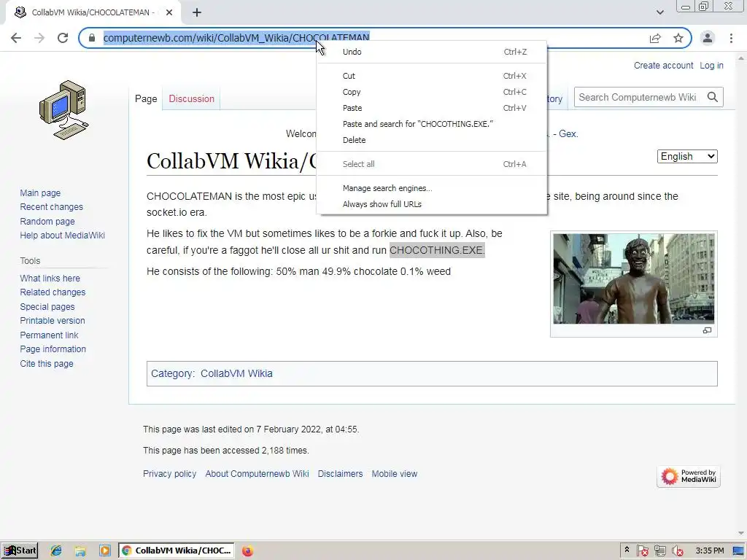Expand hidden tray icons arrow
This screenshot has height=560, width=747.
point(627,550)
